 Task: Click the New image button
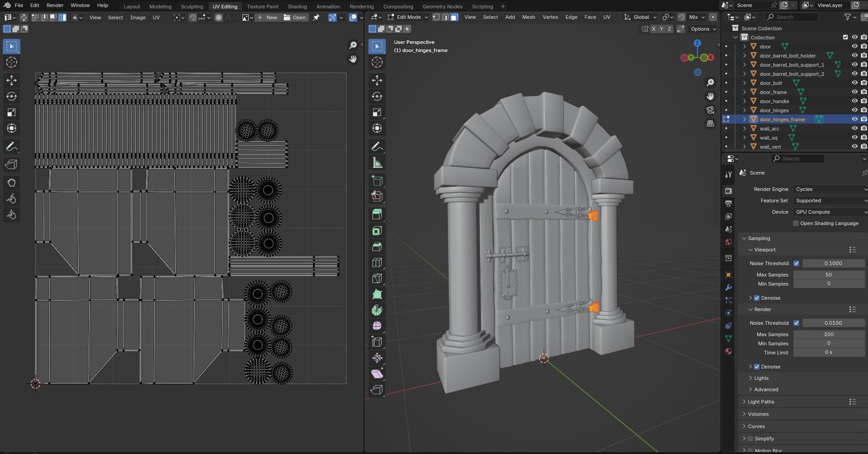pos(267,18)
